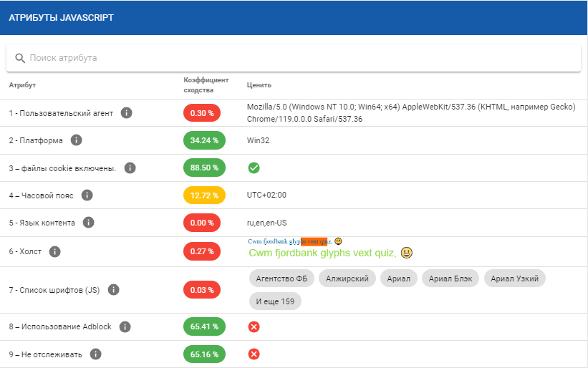Click the Атрибут column header
The height and width of the screenshot is (368, 588).
(22, 85)
